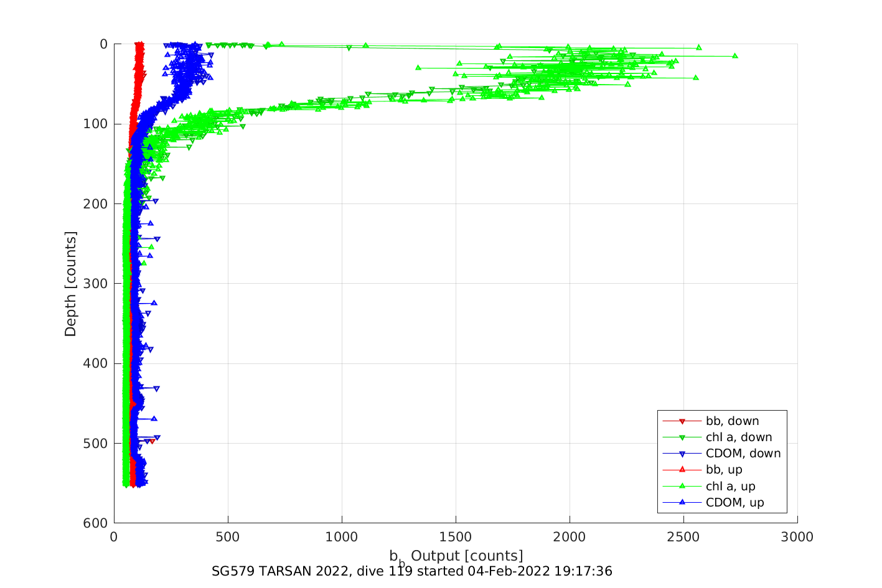
Task: Click x-axis tick label 2000
Action: pos(570,537)
